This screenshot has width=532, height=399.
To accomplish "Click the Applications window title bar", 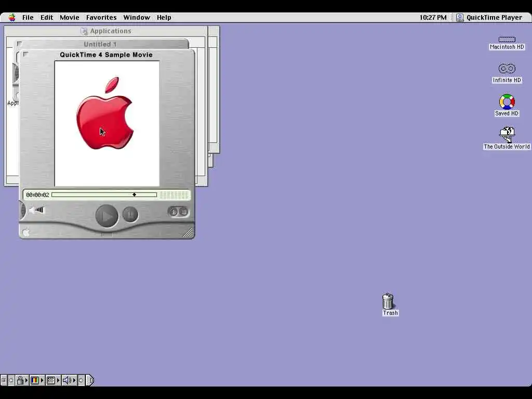I will click(x=106, y=31).
